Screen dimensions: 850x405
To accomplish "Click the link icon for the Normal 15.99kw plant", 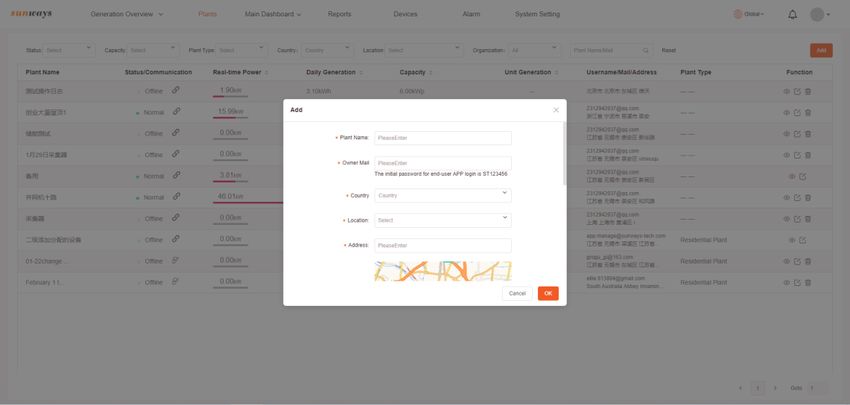I will coord(176,111).
